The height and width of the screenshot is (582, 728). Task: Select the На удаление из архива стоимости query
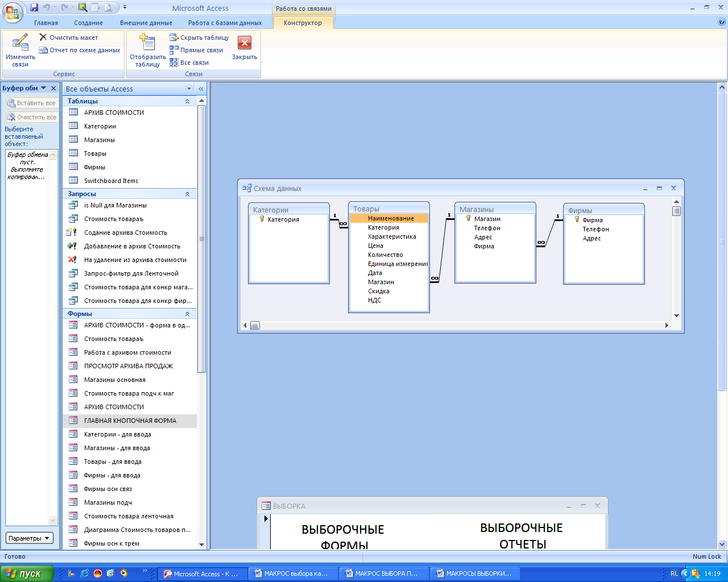(130, 260)
